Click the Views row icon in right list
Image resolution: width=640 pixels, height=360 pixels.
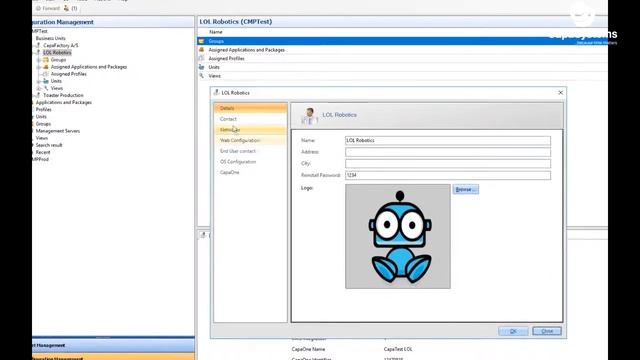click(201, 76)
